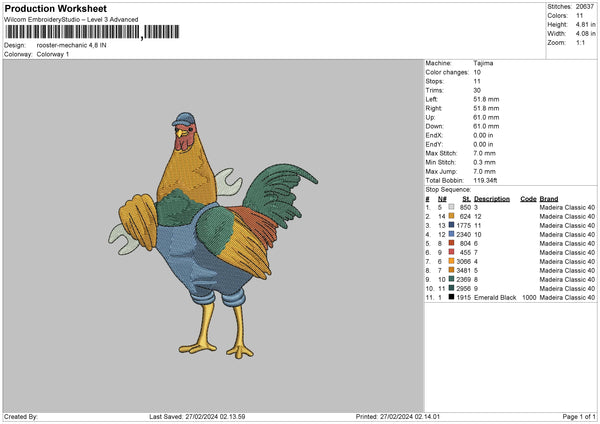Click the 'Last Saved: 27/02/2024 02.13.59' text
Screen dimensions: 600x424
pyautogui.click(x=197, y=416)
